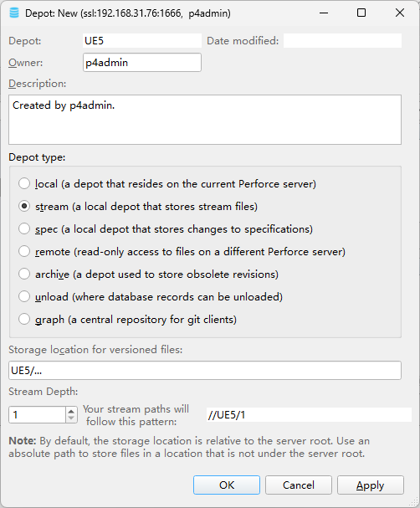The width and height of the screenshot is (420, 508).
Task: Click the Depot name field UE5
Action: tap(142, 41)
